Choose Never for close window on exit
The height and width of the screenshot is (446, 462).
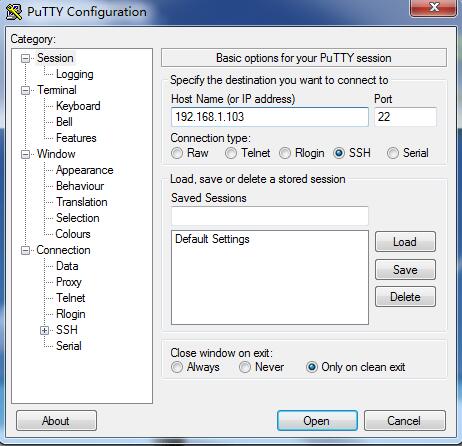[x=245, y=367]
